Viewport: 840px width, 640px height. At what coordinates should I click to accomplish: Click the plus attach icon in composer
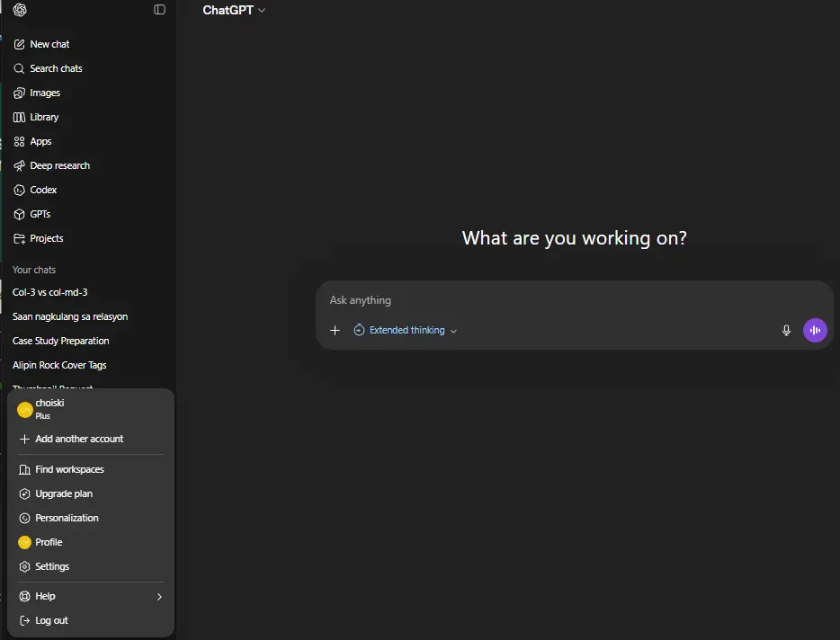[x=335, y=331]
